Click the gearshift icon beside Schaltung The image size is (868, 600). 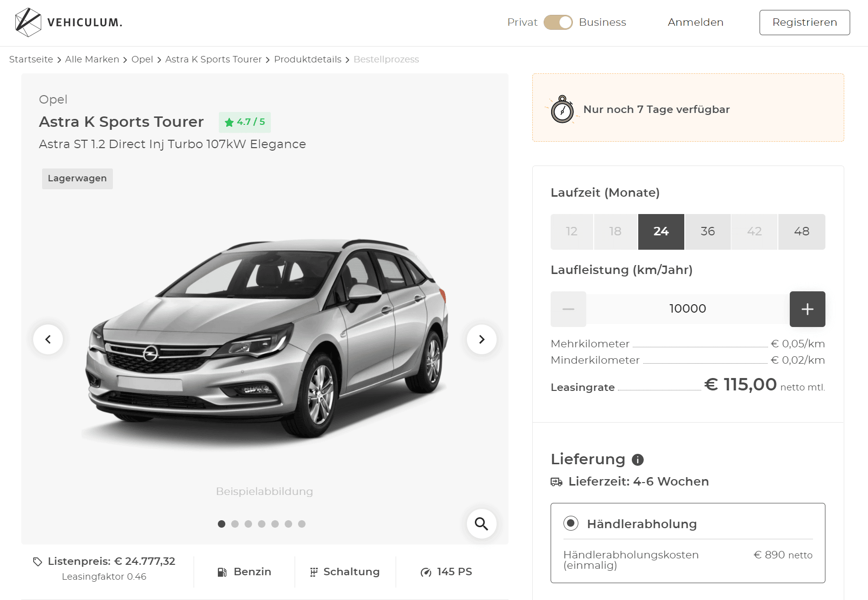[x=314, y=572]
